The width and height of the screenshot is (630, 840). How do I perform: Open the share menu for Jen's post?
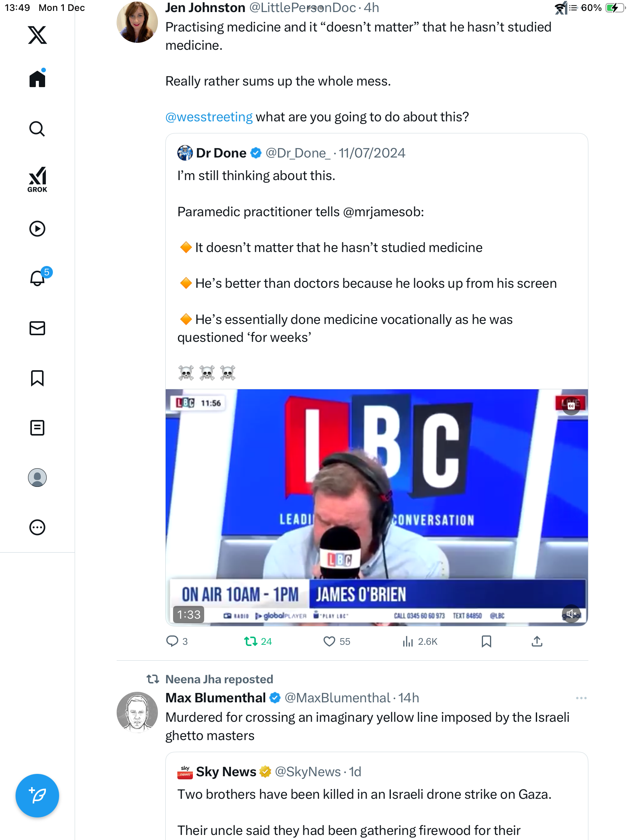(x=537, y=641)
